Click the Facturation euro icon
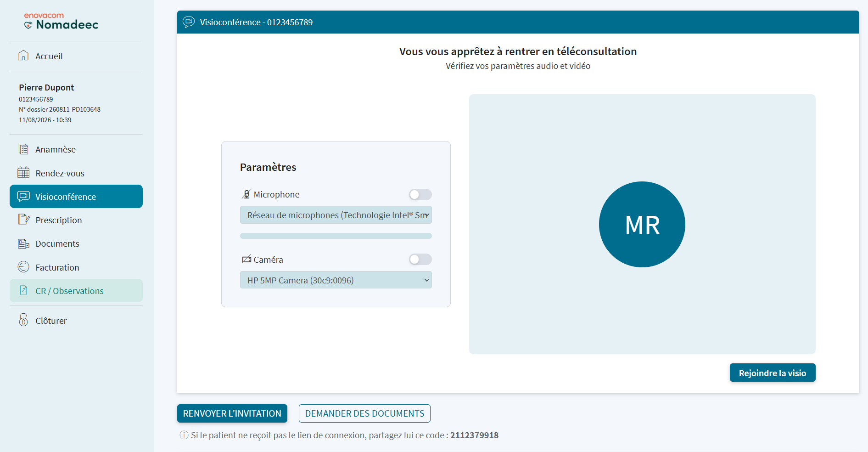 coord(23,267)
